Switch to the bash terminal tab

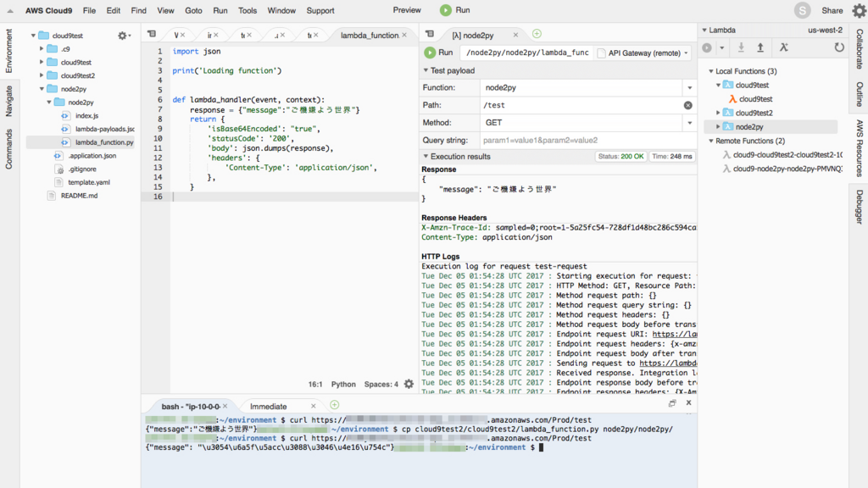point(191,406)
